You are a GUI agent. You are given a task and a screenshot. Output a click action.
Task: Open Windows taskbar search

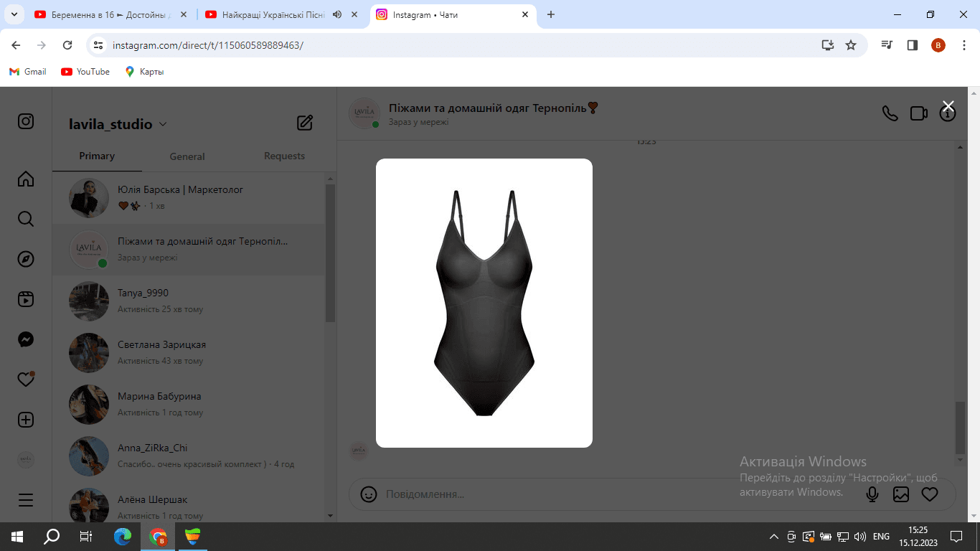tap(52, 537)
